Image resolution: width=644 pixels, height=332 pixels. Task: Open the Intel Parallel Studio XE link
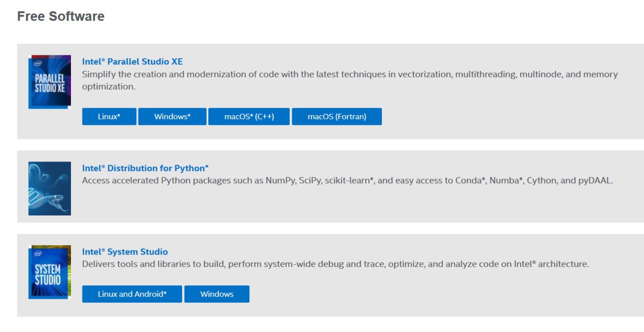coord(132,62)
